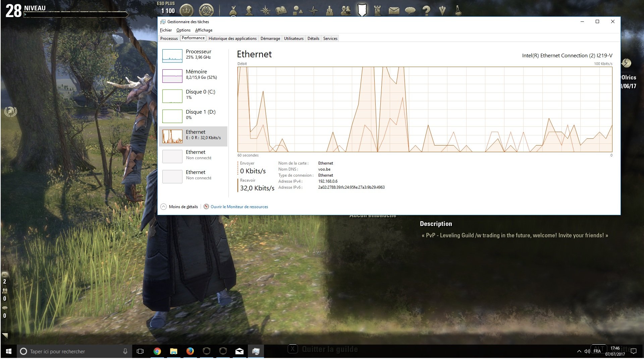The image size is (644, 362).
Task: Select Disque 0 (C:) item
Action: 193,96
